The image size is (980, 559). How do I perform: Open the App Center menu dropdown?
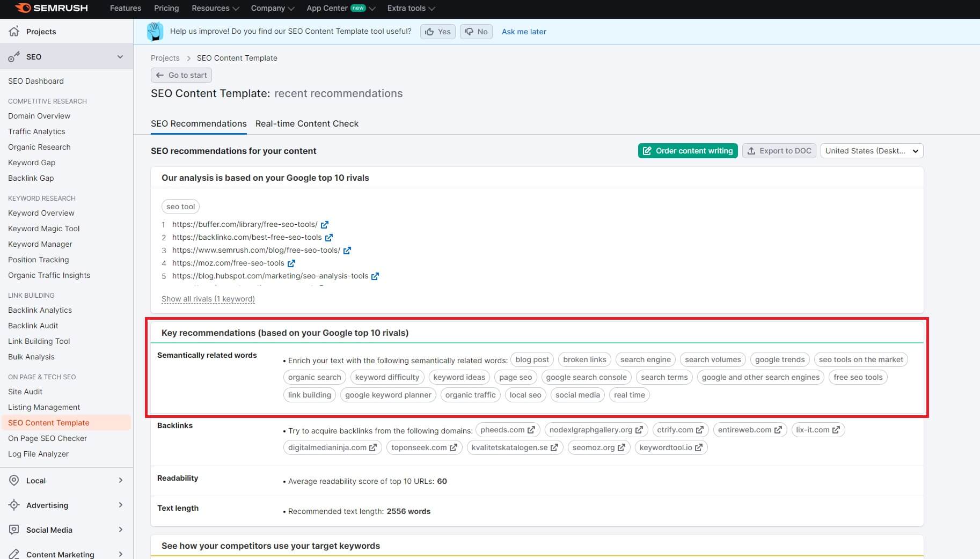341,8
